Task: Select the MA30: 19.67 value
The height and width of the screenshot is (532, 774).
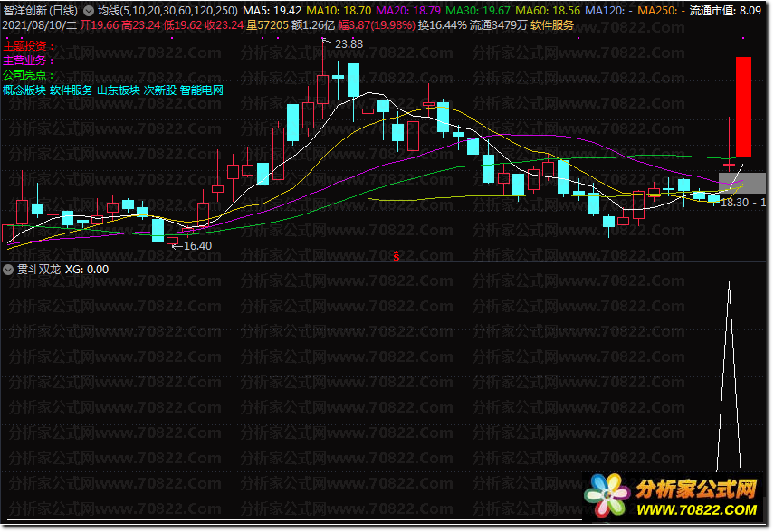Action: pyautogui.click(x=478, y=10)
